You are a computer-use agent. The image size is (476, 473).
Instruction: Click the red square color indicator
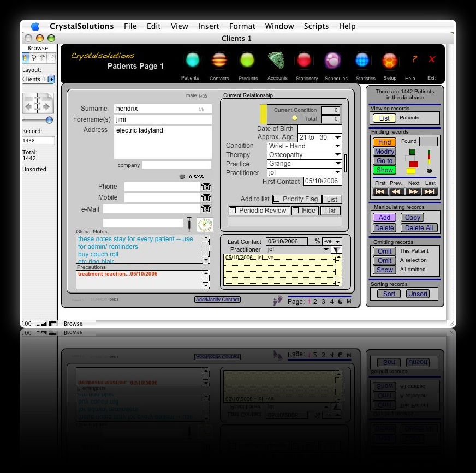click(413, 164)
